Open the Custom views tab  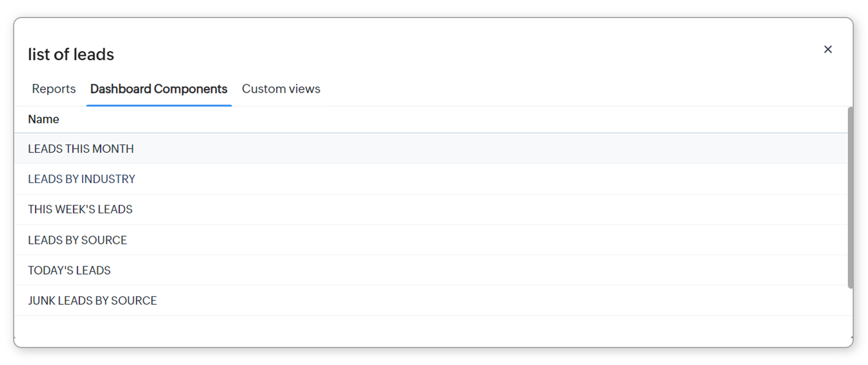tap(281, 89)
